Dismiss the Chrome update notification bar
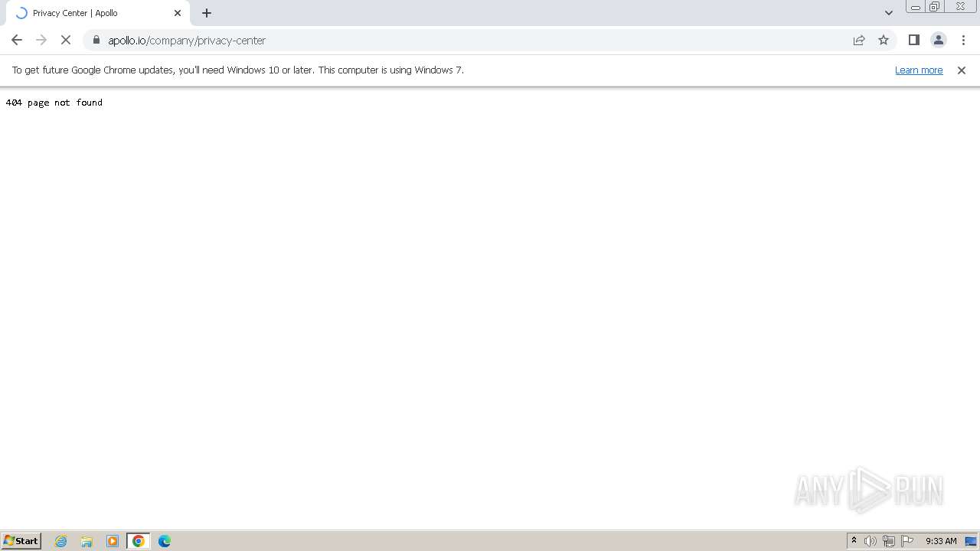This screenshot has height=551, width=980. [x=962, y=70]
